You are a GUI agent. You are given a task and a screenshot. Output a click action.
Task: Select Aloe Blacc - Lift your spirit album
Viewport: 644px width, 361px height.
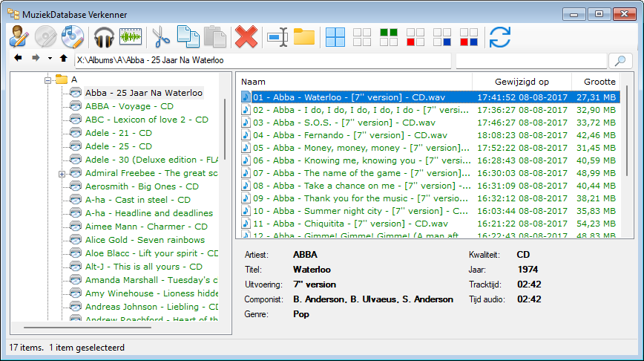point(151,253)
